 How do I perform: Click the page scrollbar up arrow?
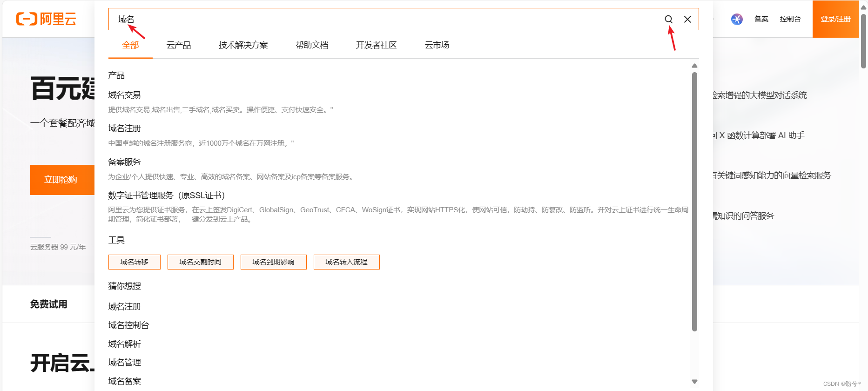click(863, 7)
